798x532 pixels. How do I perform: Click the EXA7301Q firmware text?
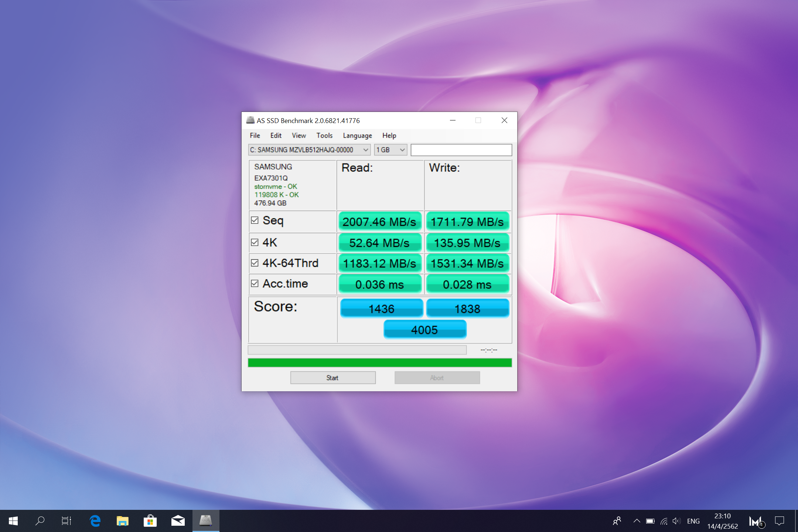[270, 178]
